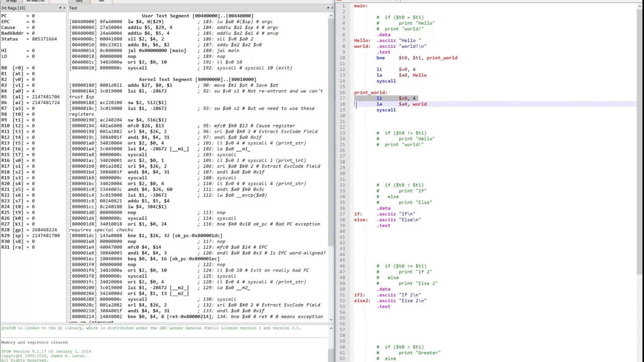This screenshot has height=362, width=644.
Task: Click the Kernel Text Segment heading
Action: (198, 79)
